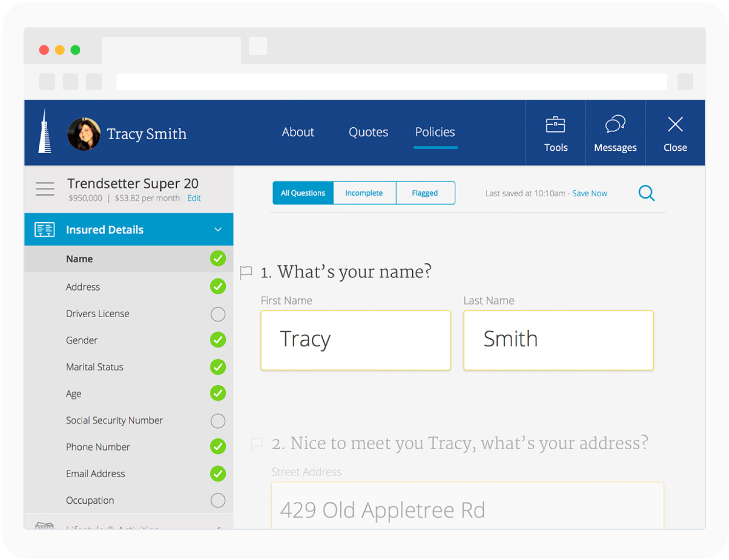Show only Incomplete questions
Screen dimensions: 729x560
pyautogui.click(x=364, y=193)
